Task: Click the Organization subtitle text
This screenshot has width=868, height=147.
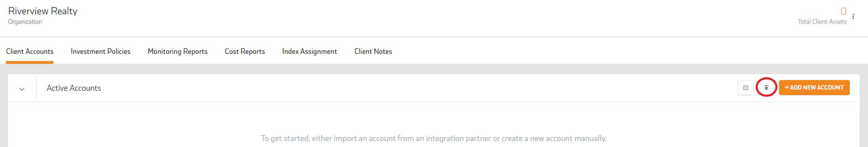Action: click(x=25, y=22)
